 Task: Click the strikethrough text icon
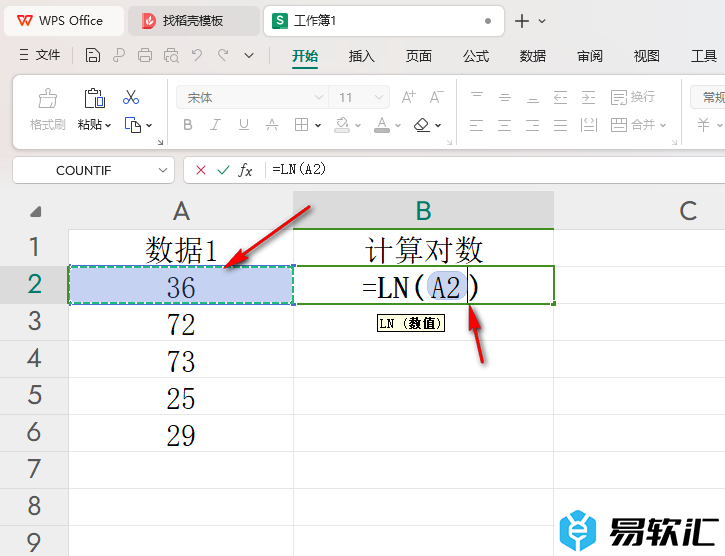coord(272,125)
